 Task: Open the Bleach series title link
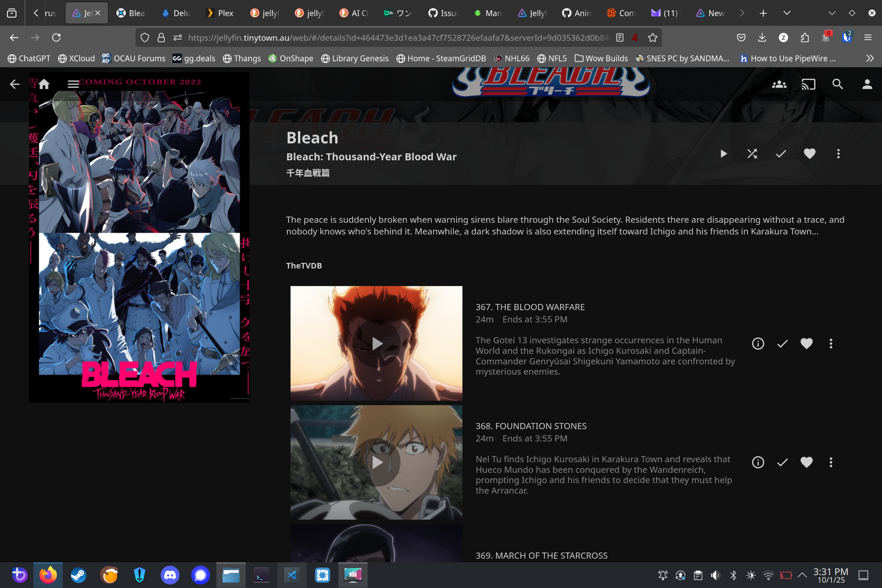point(312,138)
